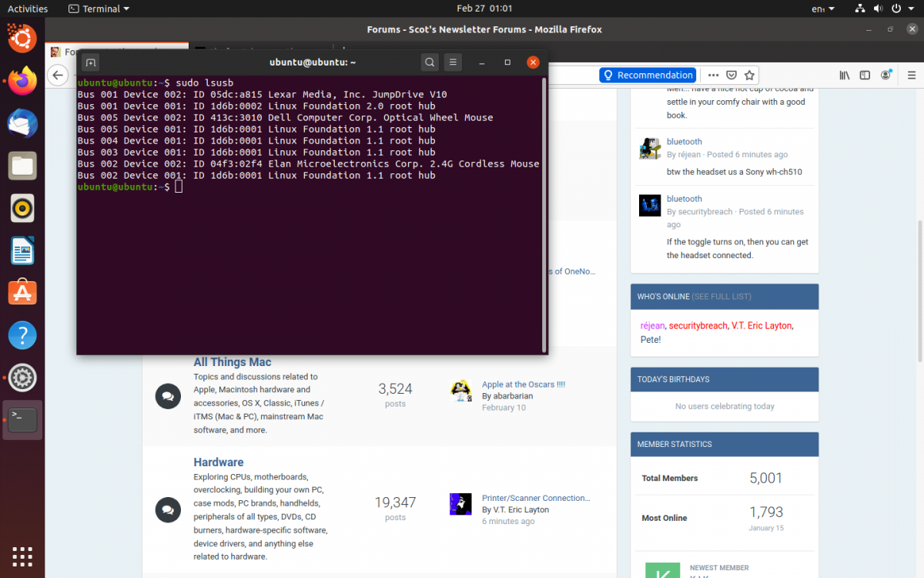This screenshot has height=578, width=924.
Task: Show Applications grid in the dock
Action: (x=22, y=556)
